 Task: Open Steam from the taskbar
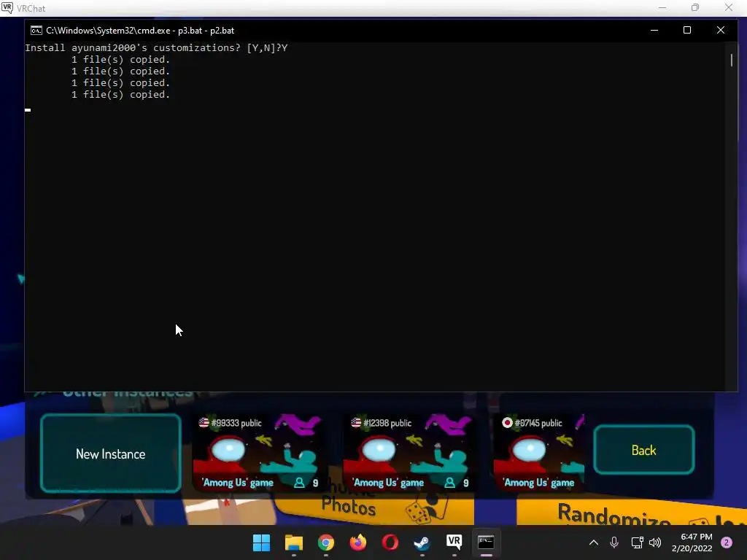tap(422, 542)
